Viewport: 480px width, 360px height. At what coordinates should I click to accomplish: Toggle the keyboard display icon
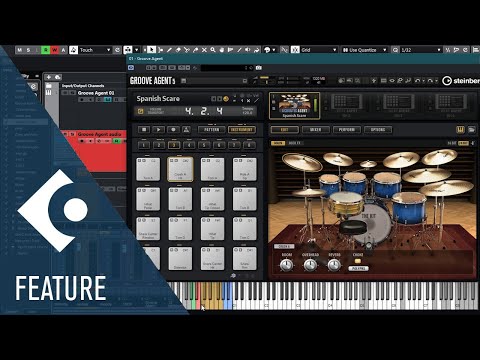click(460, 130)
